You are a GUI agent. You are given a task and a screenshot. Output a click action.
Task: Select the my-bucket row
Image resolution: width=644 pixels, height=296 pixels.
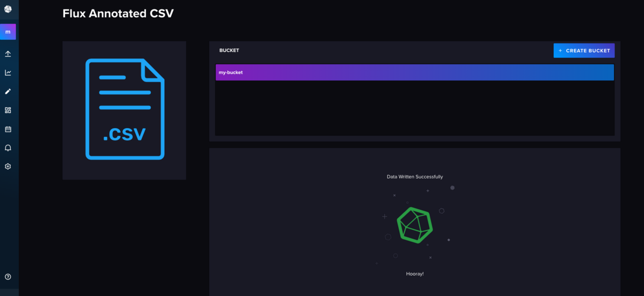414,72
